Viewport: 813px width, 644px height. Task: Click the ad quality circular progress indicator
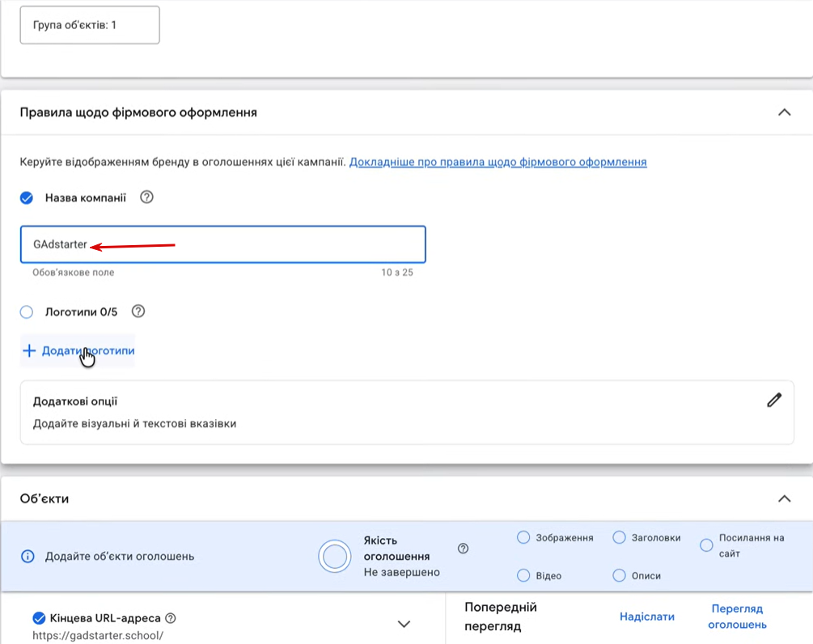click(x=335, y=557)
